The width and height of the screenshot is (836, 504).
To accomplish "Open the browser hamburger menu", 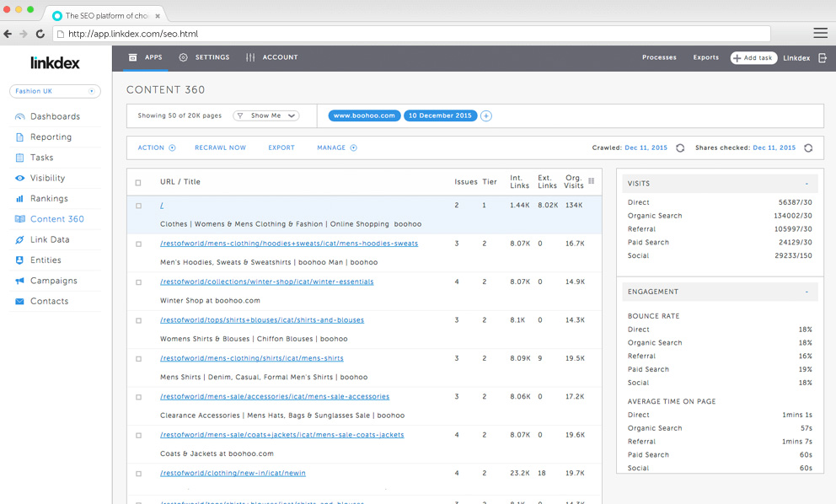I will (820, 34).
